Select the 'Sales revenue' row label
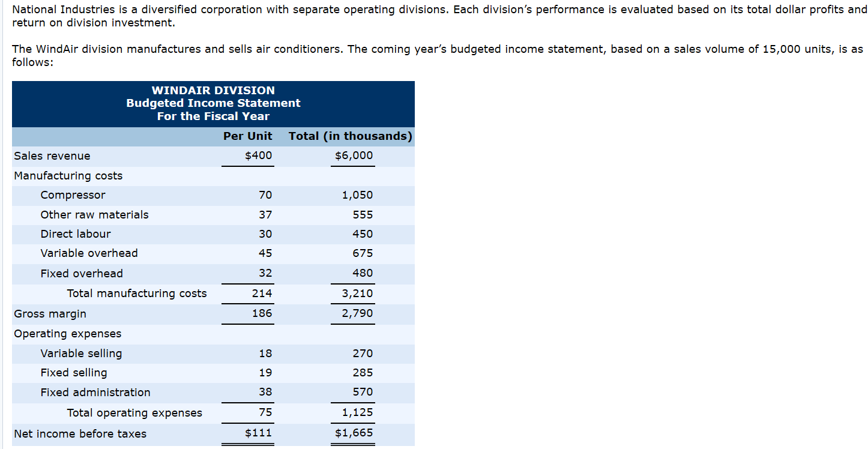 pos(52,156)
